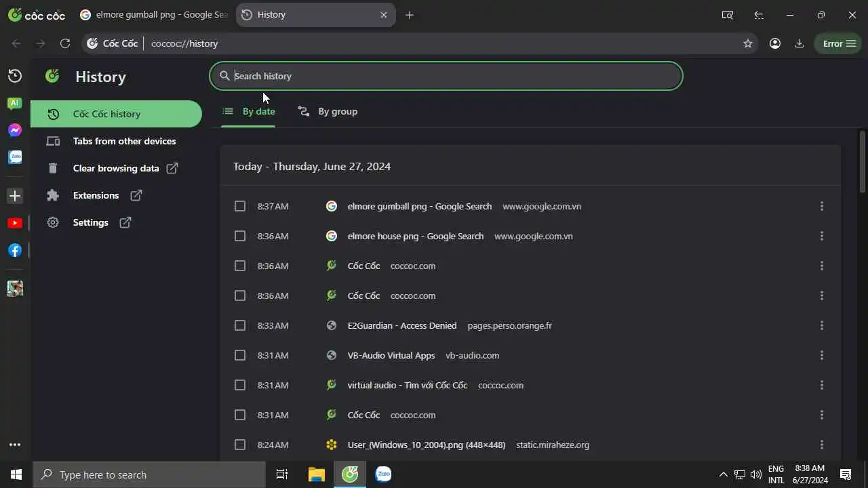This screenshot has height=488, width=868.
Task: Open Tabs from other devices
Action: click(x=116, y=141)
